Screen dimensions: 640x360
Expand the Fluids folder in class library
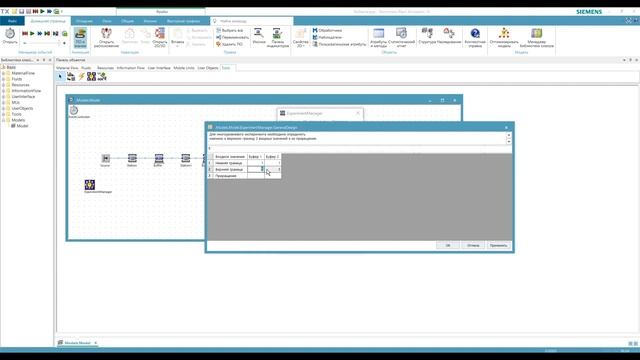(4, 79)
